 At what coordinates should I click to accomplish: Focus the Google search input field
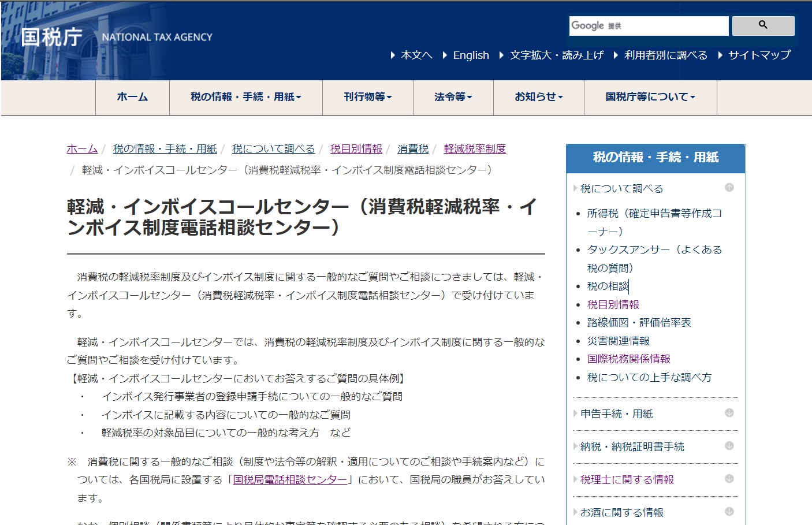coord(648,26)
